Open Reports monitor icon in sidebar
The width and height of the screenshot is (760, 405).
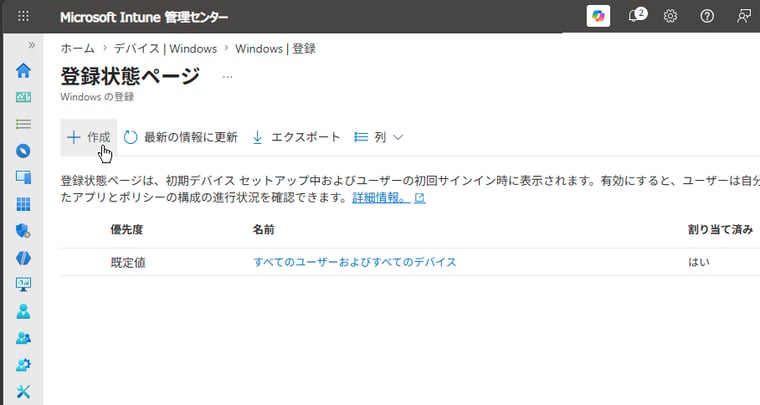tap(23, 284)
